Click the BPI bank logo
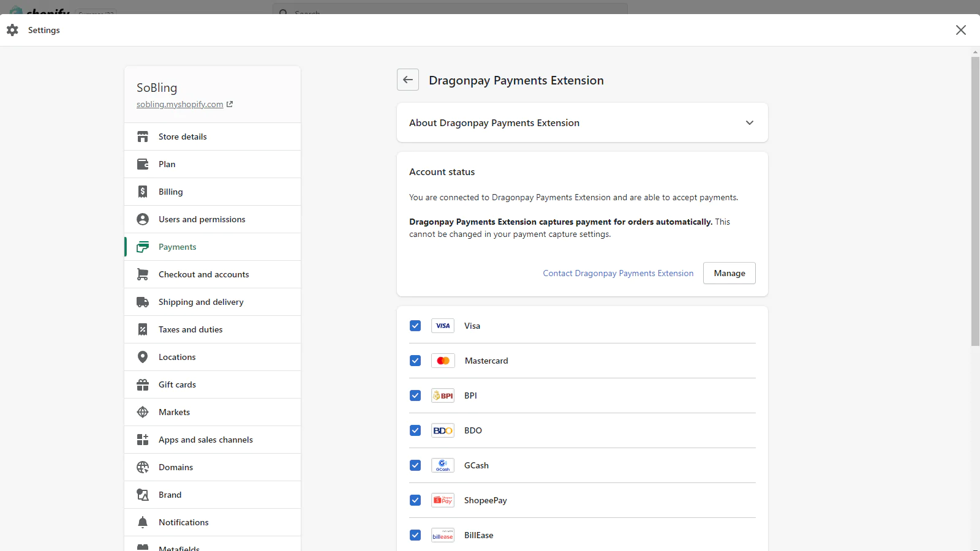The image size is (980, 551). click(443, 395)
